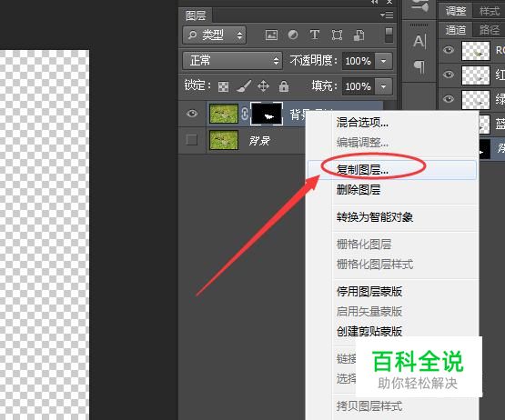
Task: Click the red channel thumbnail
Action: (475, 75)
